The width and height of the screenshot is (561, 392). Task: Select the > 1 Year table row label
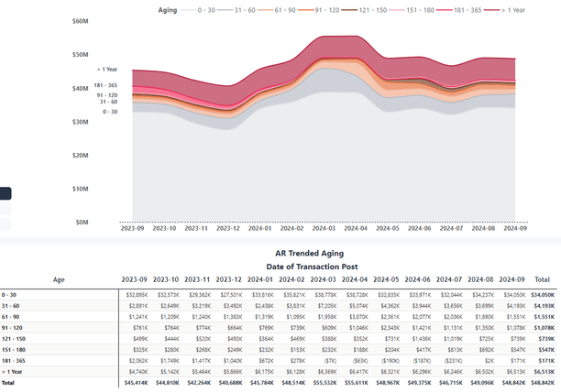click(11, 372)
